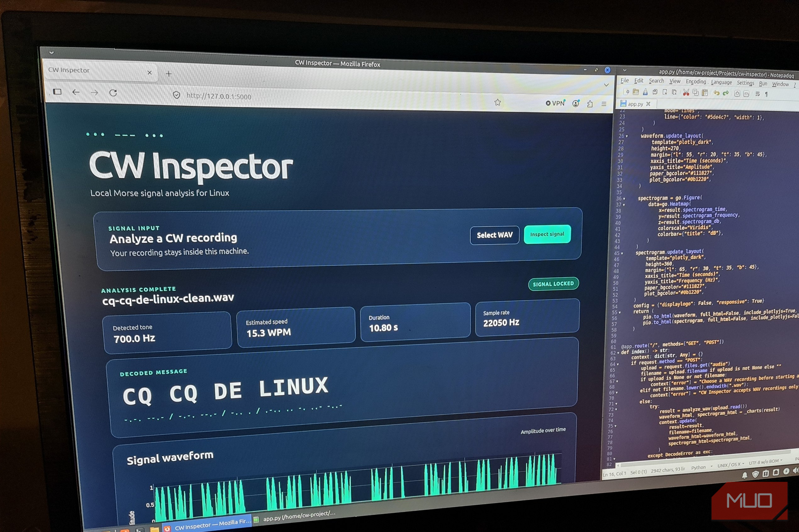Toggle the Firefox sidebar icon
Image resolution: width=799 pixels, height=532 pixels.
pyautogui.click(x=57, y=92)
